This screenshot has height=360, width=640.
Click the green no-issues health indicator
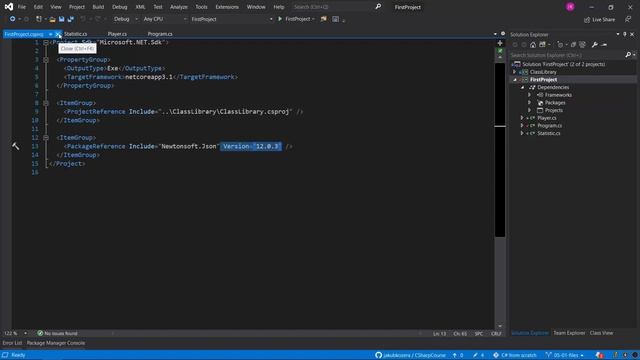coord(40,333)
